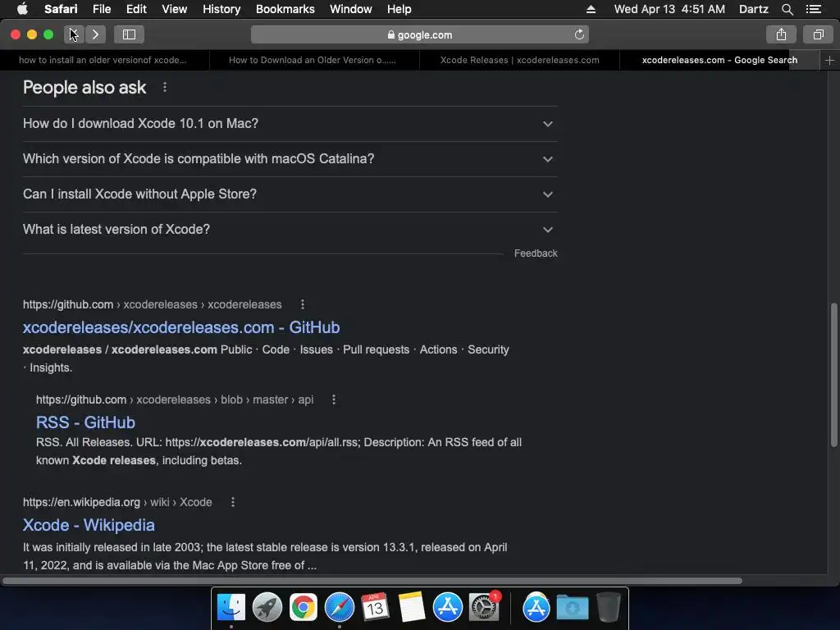Open the View menu
Image resolution: width=840 pixels, height=630 pixels.
coord(174,9)
